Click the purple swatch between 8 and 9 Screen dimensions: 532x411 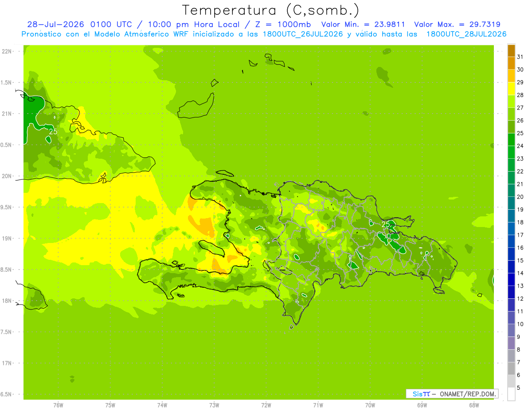[511, 343]
